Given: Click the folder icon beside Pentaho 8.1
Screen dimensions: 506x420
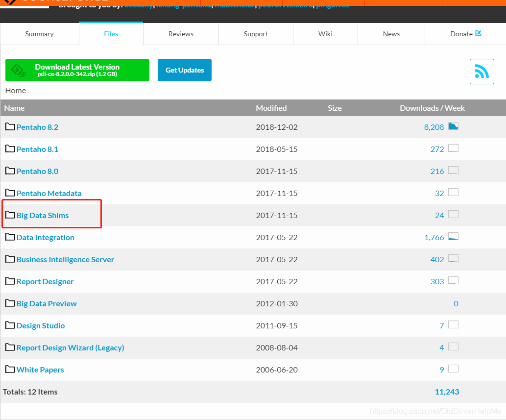Looking at the screenshot, I should pos(10,148).
